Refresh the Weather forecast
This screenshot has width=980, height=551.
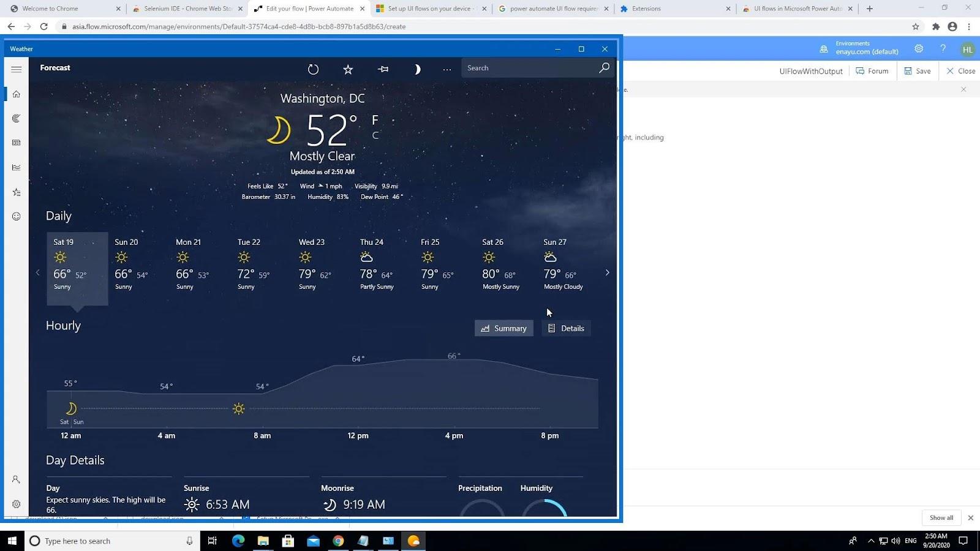[313, 69]
